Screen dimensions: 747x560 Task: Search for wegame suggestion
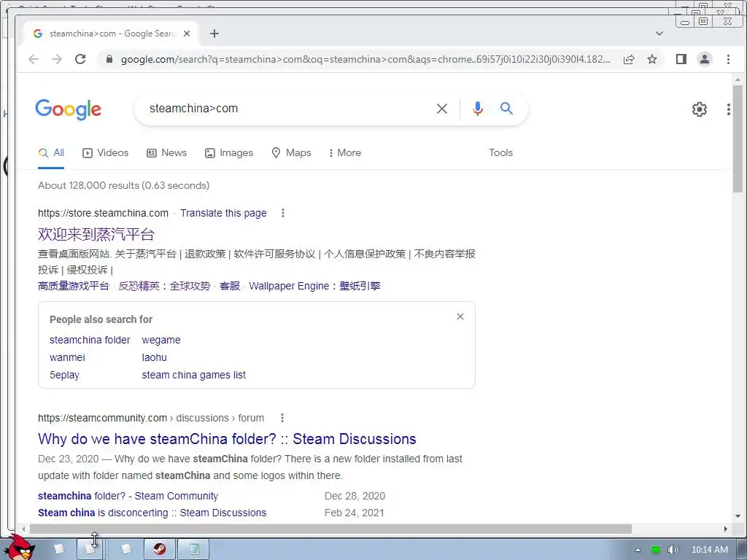coord(161,340)
